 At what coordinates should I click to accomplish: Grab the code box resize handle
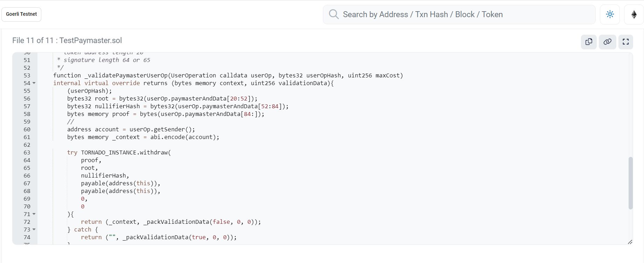pos(630,242)
